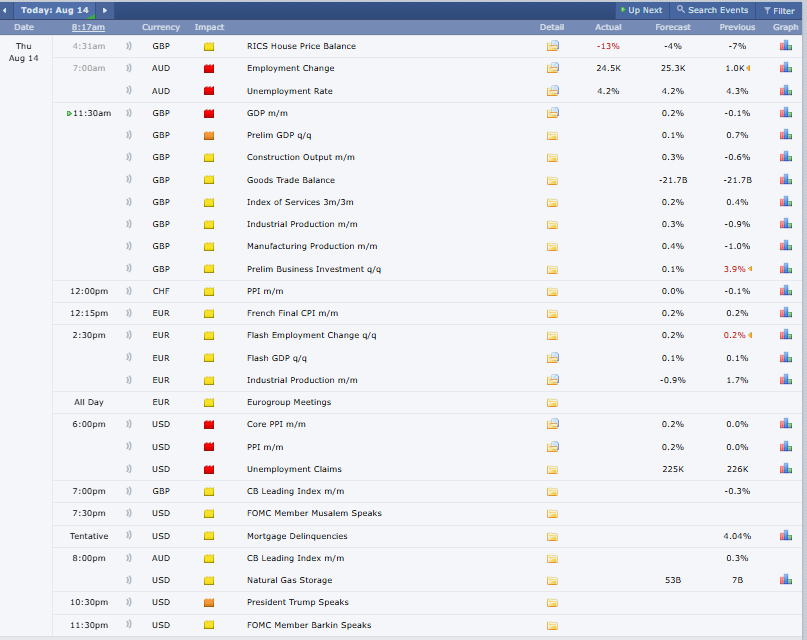Open graph for RICS House Price Balance
Viewport: 807px width, 640px height.
click(x=785, y=46)
